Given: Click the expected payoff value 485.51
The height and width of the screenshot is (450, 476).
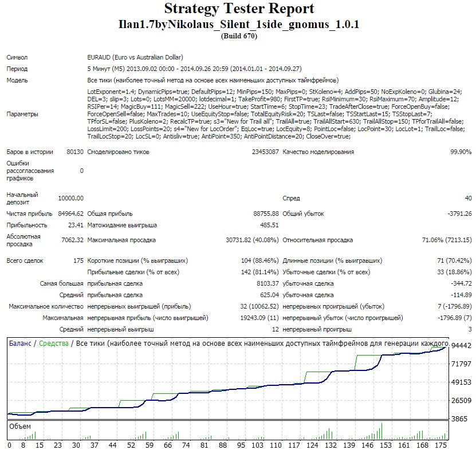Looking at the screenshot, I should click(x=269, y=225).
